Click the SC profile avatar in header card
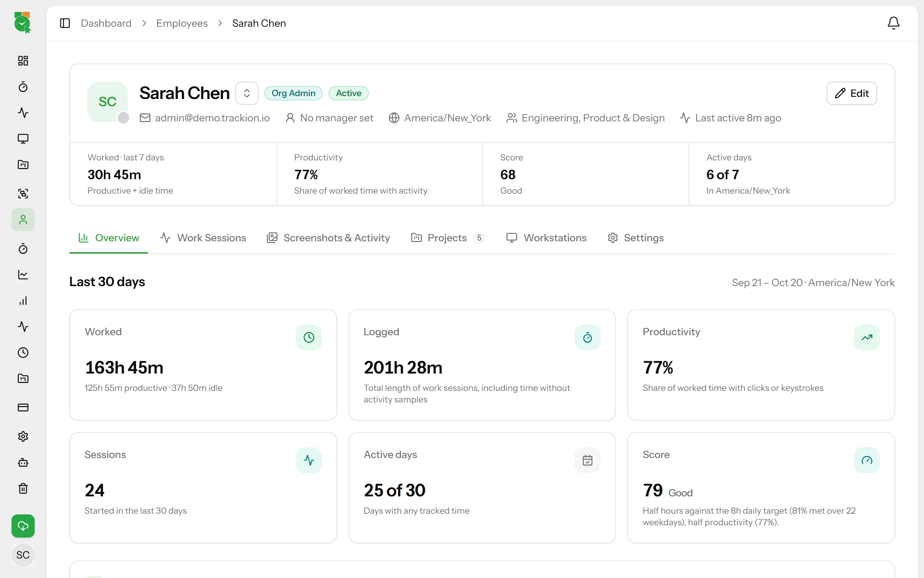Screen dimensions: 924x578 107,102
